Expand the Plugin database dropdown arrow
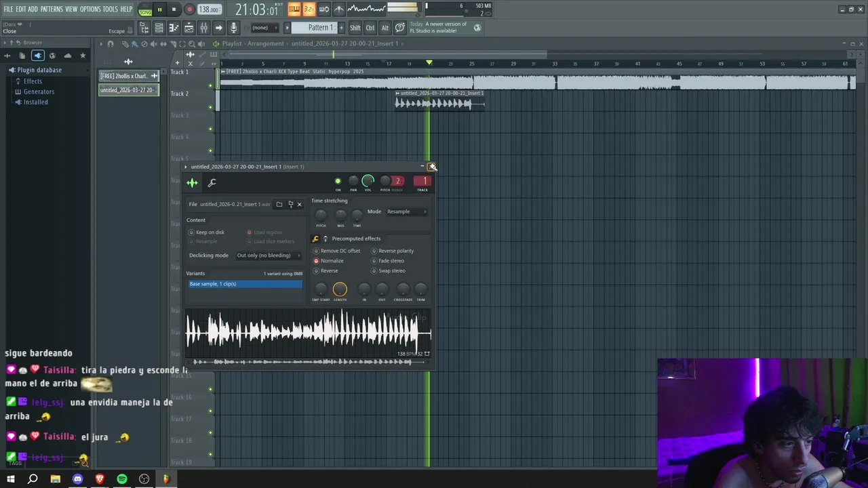Screen dimensions: 868x488 point(12,70)
